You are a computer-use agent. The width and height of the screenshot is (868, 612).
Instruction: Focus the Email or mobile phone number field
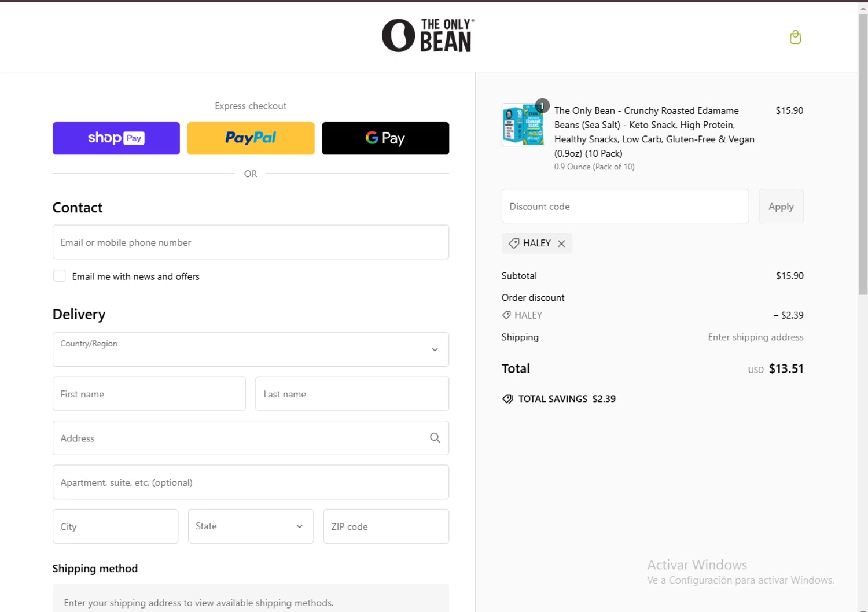click(x=251, y=242)
